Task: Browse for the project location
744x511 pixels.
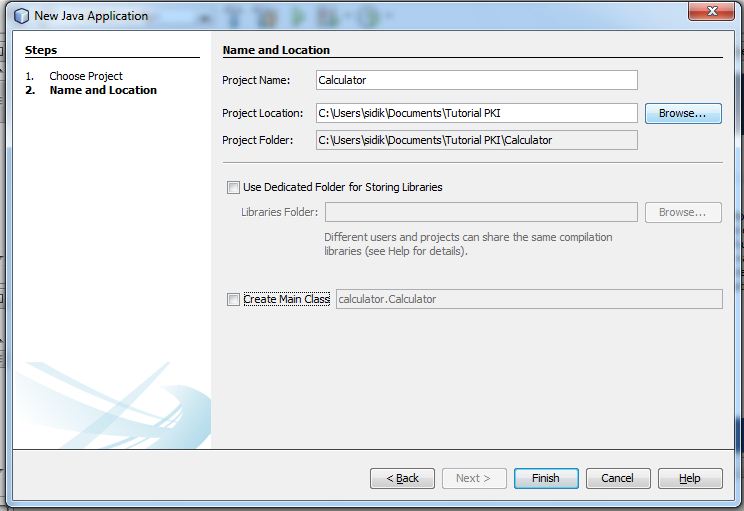Action: pyautogui.click(x=683, y=113)
